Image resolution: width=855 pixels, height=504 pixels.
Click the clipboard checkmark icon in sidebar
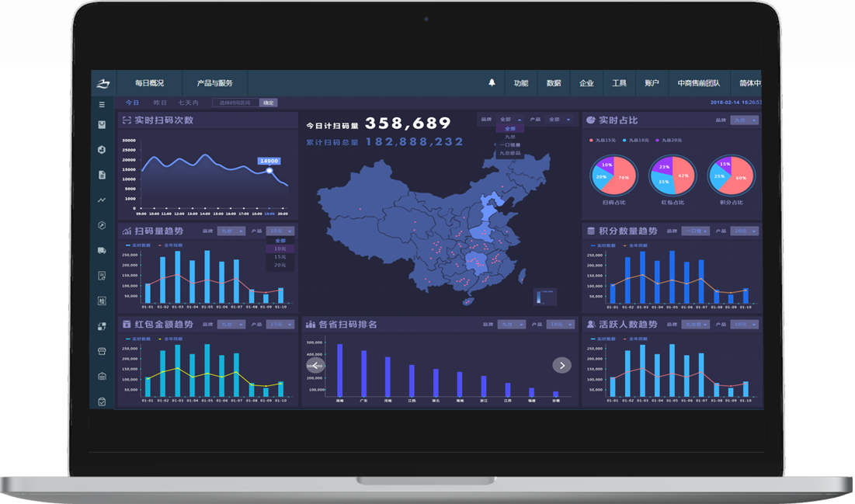102,401
